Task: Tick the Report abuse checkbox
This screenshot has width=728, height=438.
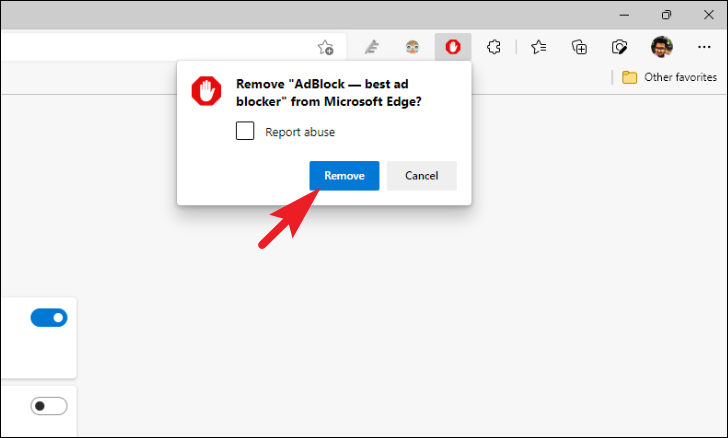Action: click(x=245, y=131)
